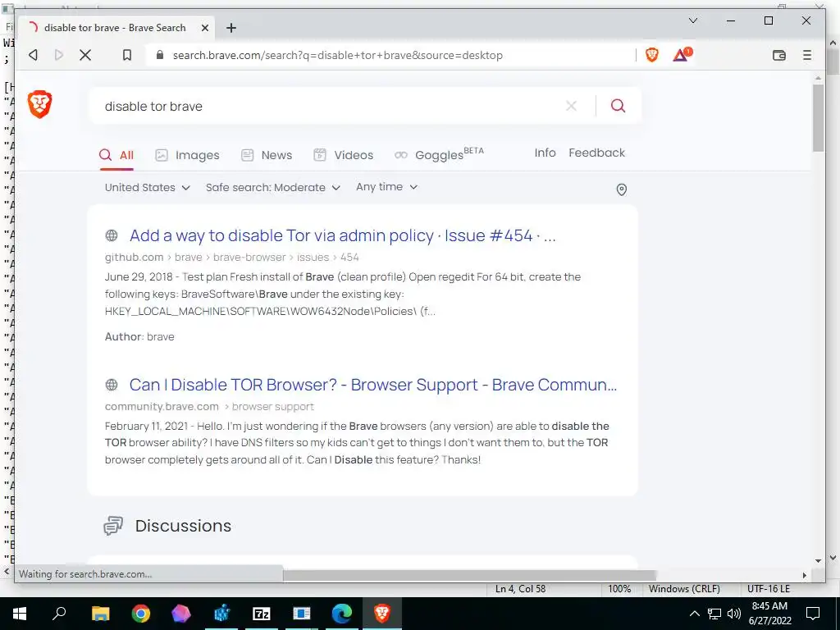The height and width of the screenshot is (630, 840).
Task: Open tab search chevron in title bar
Action: 692,21
